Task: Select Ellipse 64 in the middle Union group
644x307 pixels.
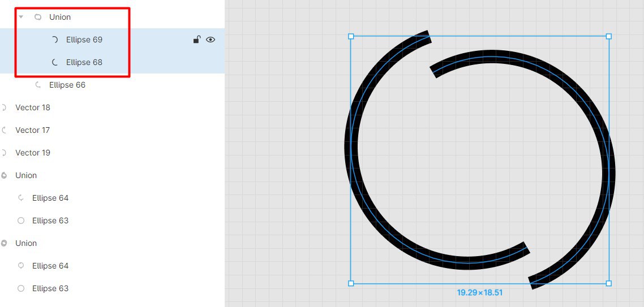Action: pos(50,198)
